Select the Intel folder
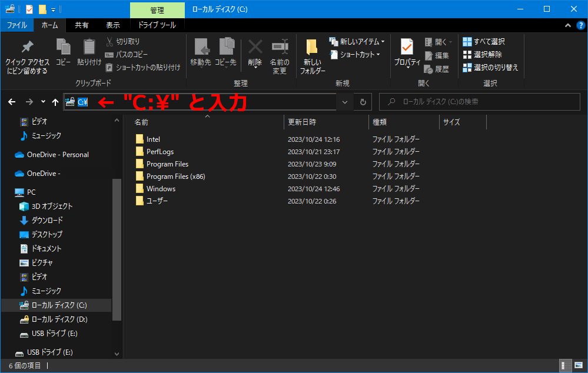Screen dimensions: 588x373 [x=153, y=139]
